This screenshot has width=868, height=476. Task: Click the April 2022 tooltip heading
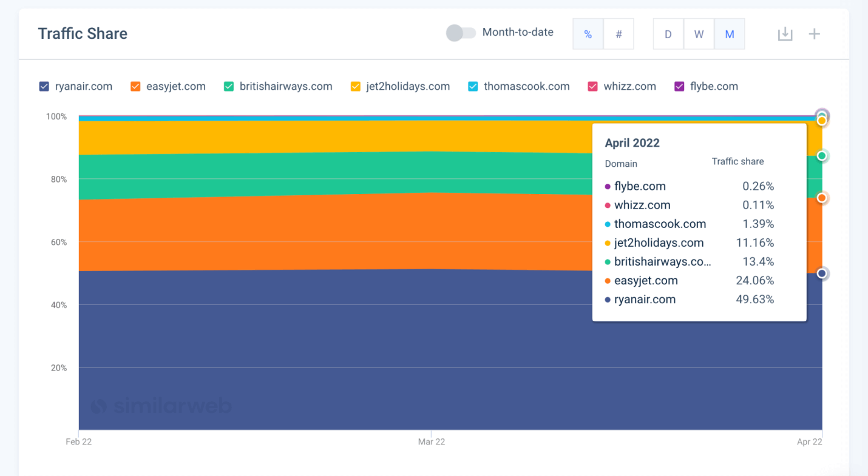pos(632,143)
